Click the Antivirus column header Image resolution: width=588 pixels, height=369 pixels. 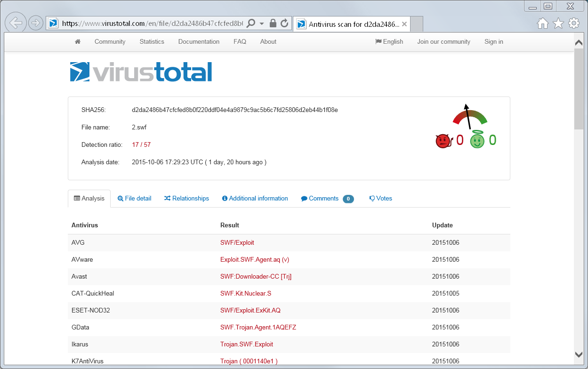pos(85,225)
